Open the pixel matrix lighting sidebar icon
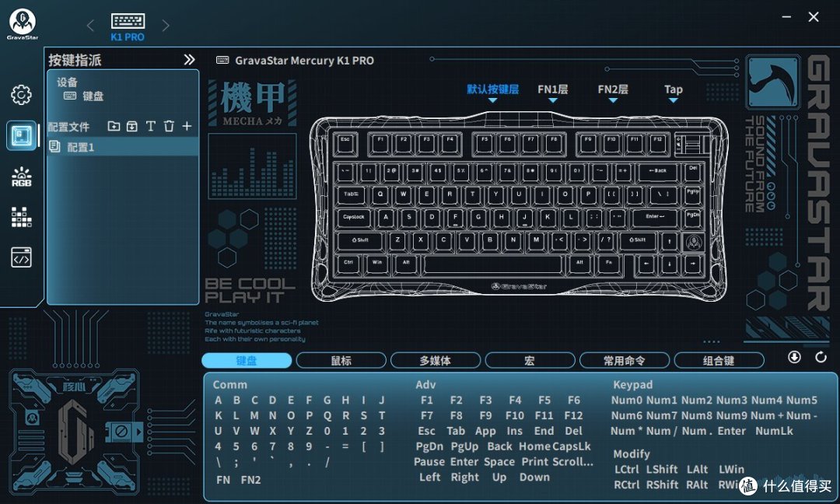 pos(21,217)
